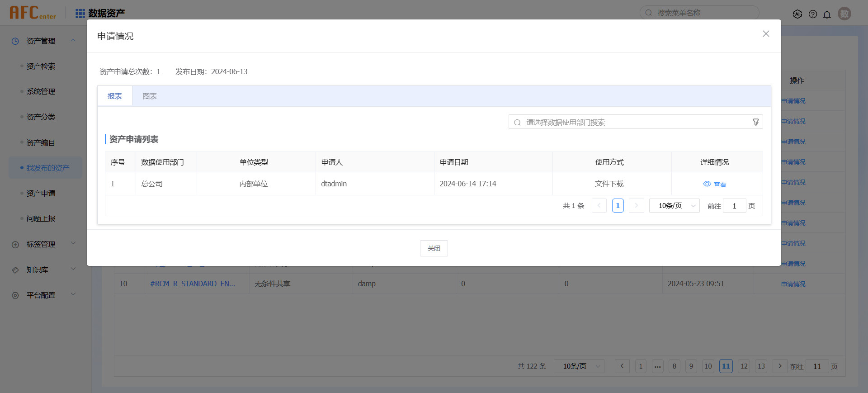Expand the 知识库 sidebar menu
The width and height of the screenshot is (868, 393).
click(x=73, y=269)
